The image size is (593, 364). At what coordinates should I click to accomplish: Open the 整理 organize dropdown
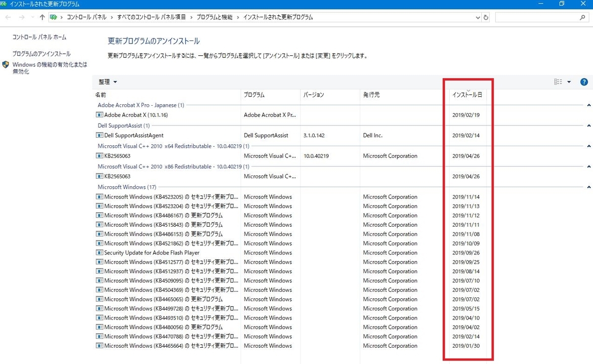[x=108, y=82]
